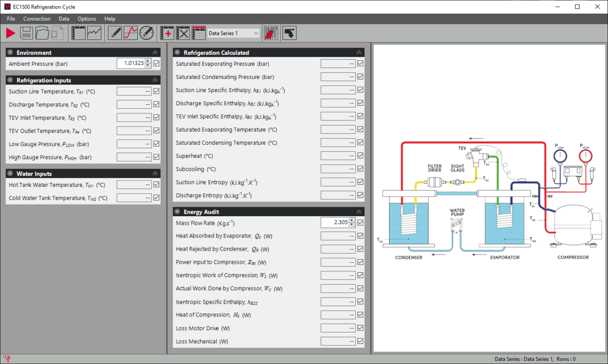The image size is (608, 364).
Task: Click the Open folder toolbar icon
Action: coord(42,33)
